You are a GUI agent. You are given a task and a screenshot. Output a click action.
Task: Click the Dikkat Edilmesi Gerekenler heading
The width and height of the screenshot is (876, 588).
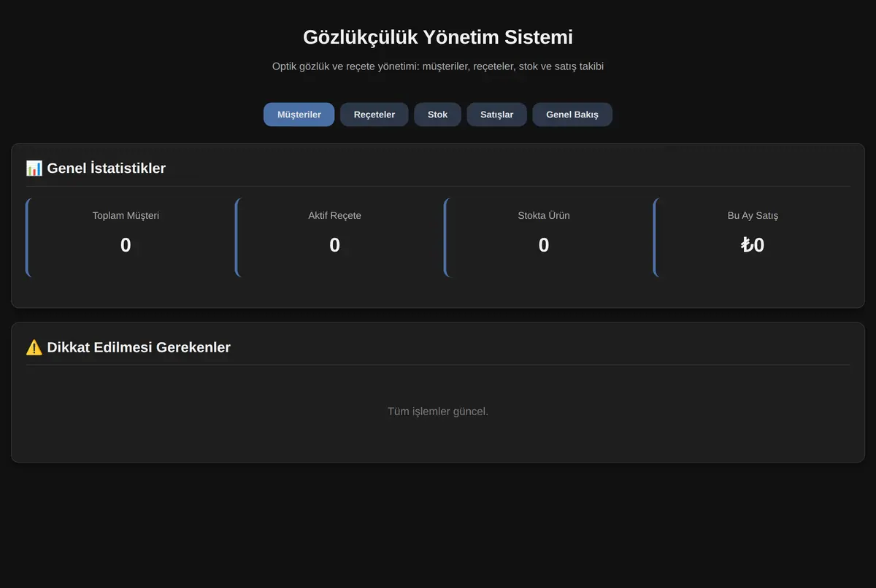[x=139, y=347]
